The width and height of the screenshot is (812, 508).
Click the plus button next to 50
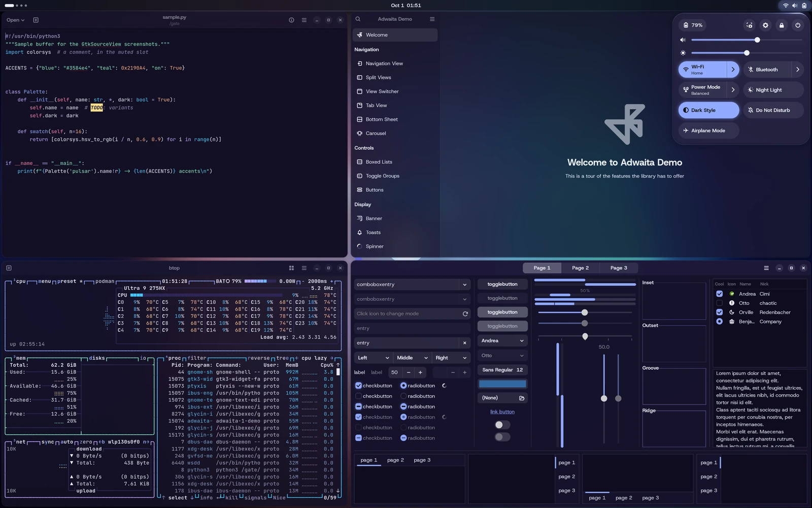coord(420,372)
